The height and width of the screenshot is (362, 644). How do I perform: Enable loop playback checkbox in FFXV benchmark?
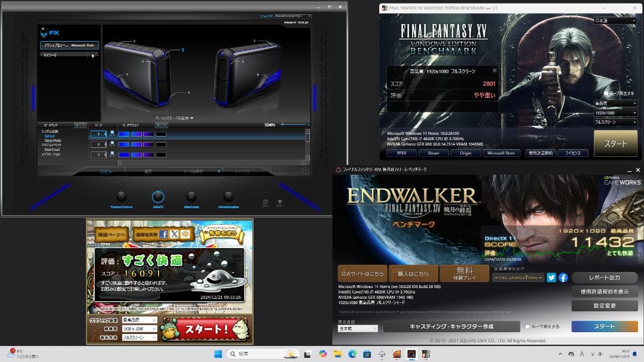point(606,94)
